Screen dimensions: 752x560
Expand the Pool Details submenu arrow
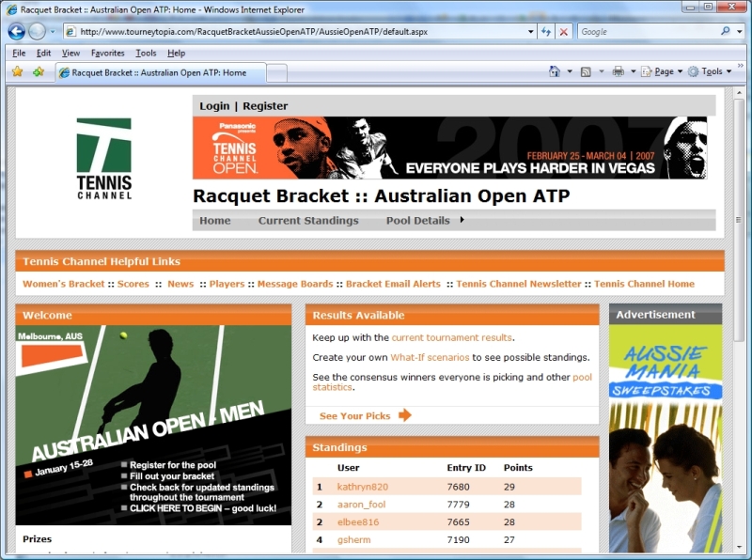tap(462, 220)
